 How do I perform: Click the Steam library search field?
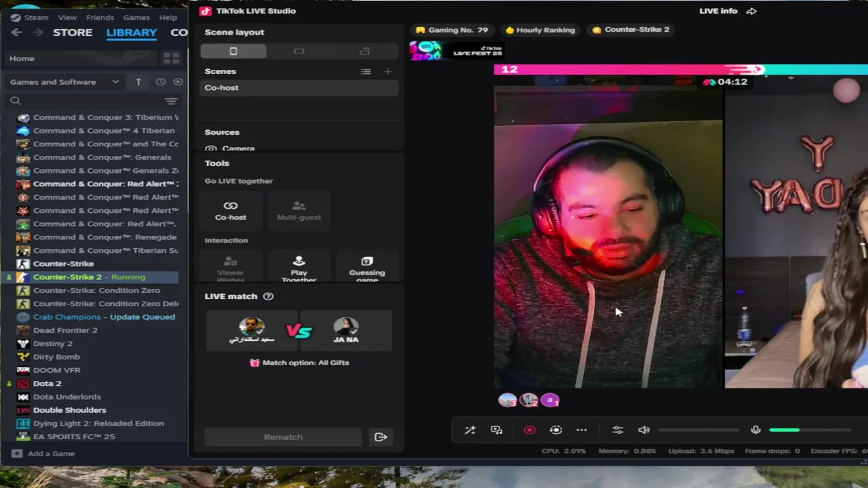pos(83,101)
